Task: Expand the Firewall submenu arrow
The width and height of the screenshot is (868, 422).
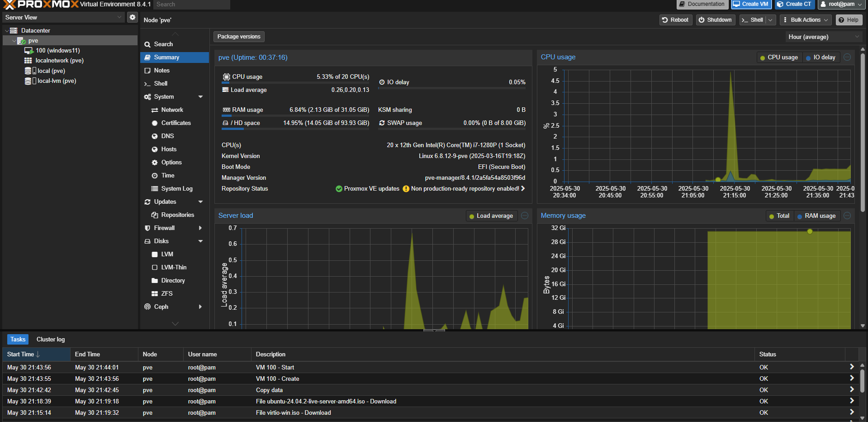Action: pos(200,228)
